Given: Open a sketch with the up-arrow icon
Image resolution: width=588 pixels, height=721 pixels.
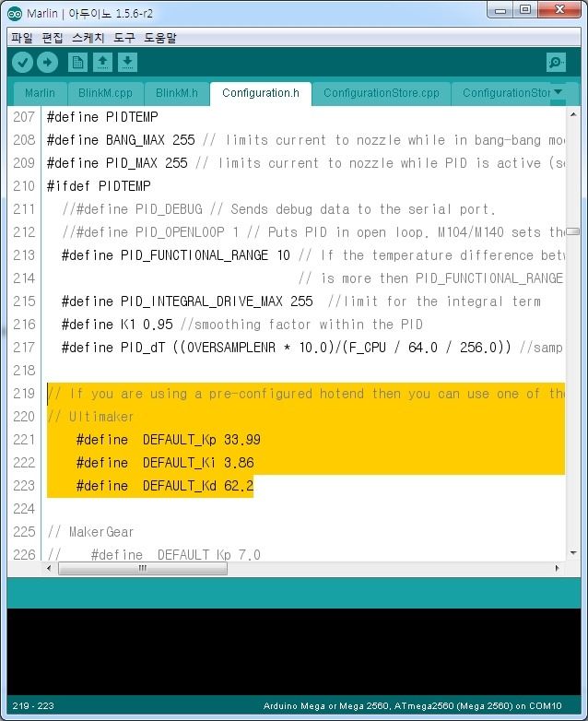Looking at the screenshot, I should 102,63.
